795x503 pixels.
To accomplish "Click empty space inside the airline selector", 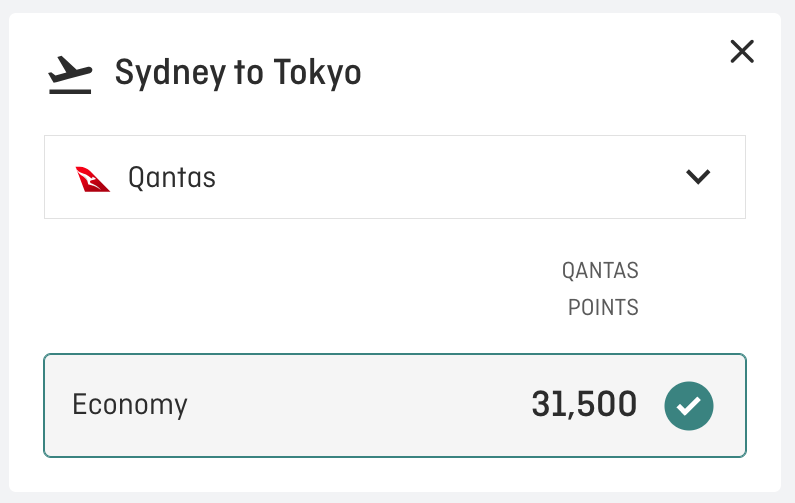I will tap(450, 178).
